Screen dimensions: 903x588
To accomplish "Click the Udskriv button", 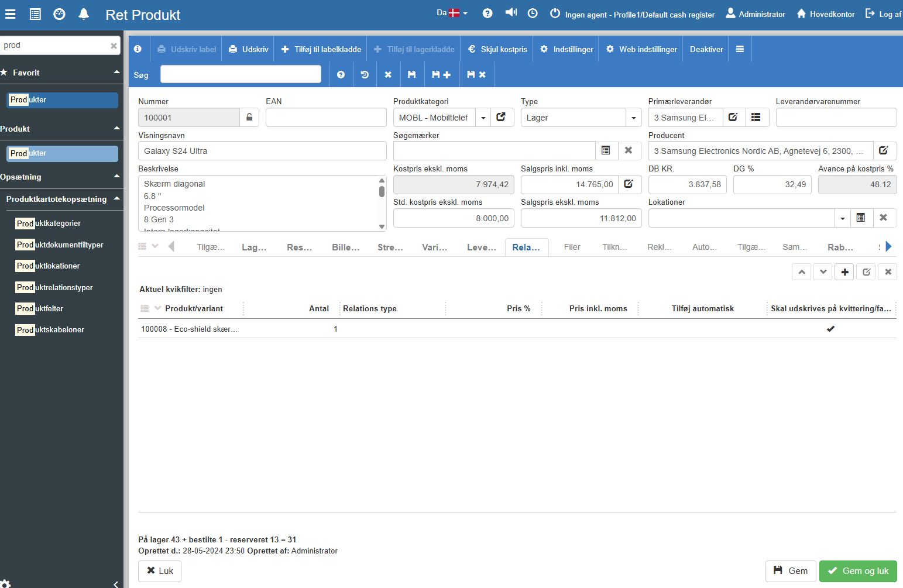I will click(249, 49).
